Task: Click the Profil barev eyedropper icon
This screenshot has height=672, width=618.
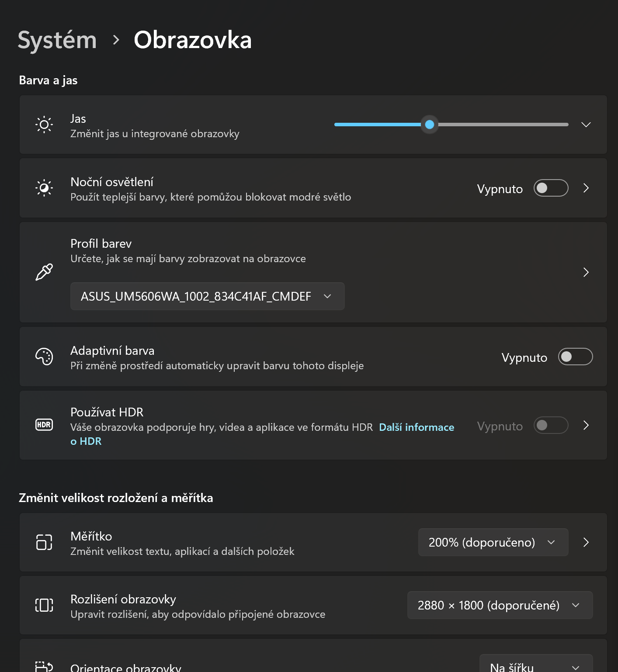Action: point(44,272)
